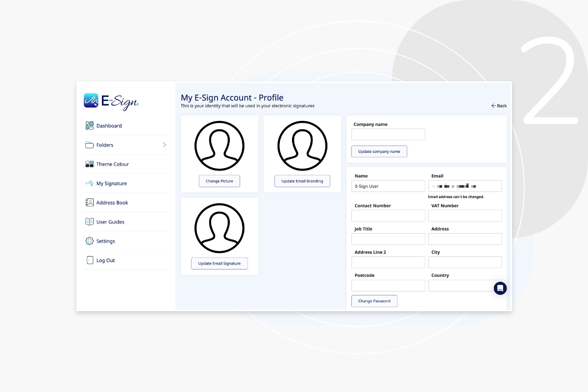Click the Theme Colour palette icon

89,164
